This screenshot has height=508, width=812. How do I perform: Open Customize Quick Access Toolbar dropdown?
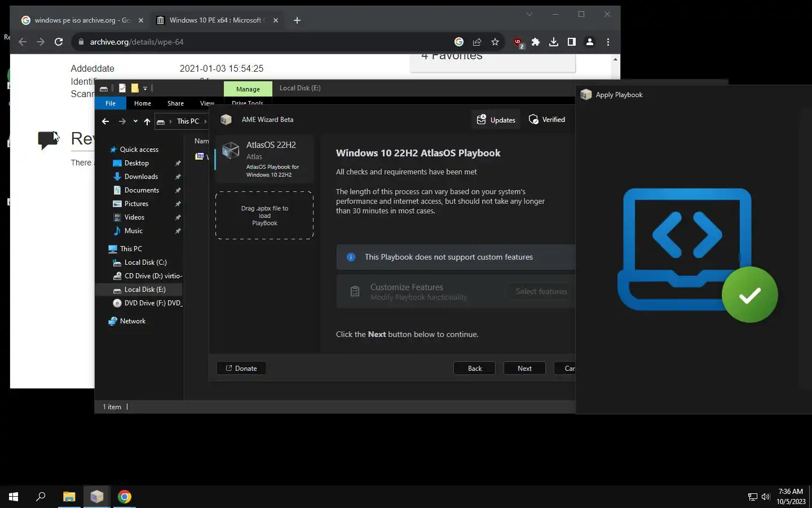point(145,88)
